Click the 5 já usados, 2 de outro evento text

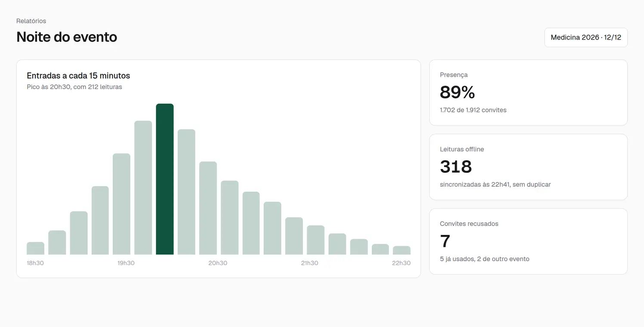(485, 259)
